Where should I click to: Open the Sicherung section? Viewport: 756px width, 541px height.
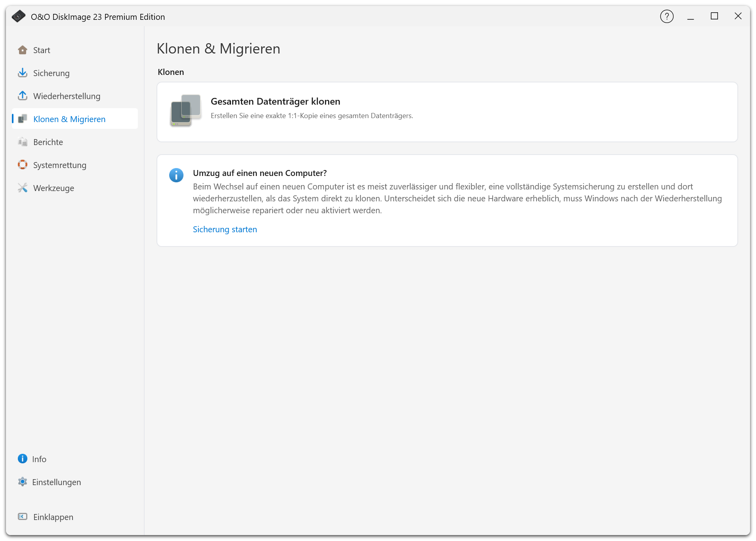click(x=75, y=73)
